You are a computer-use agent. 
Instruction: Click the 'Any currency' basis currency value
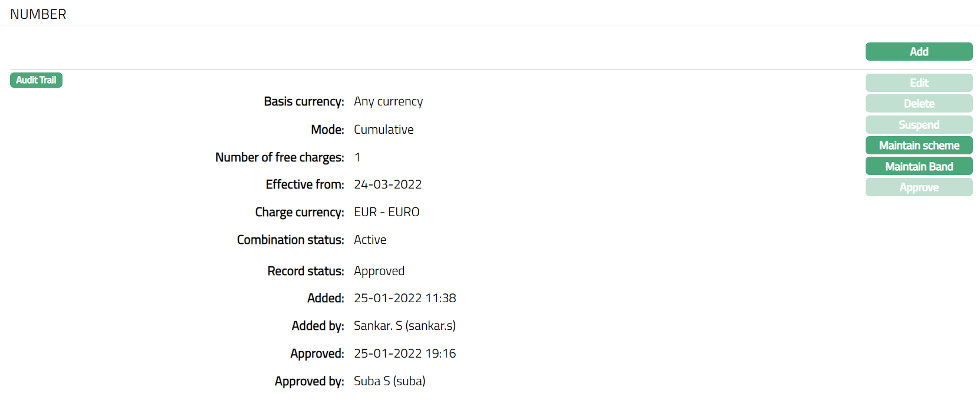[388, 101]
